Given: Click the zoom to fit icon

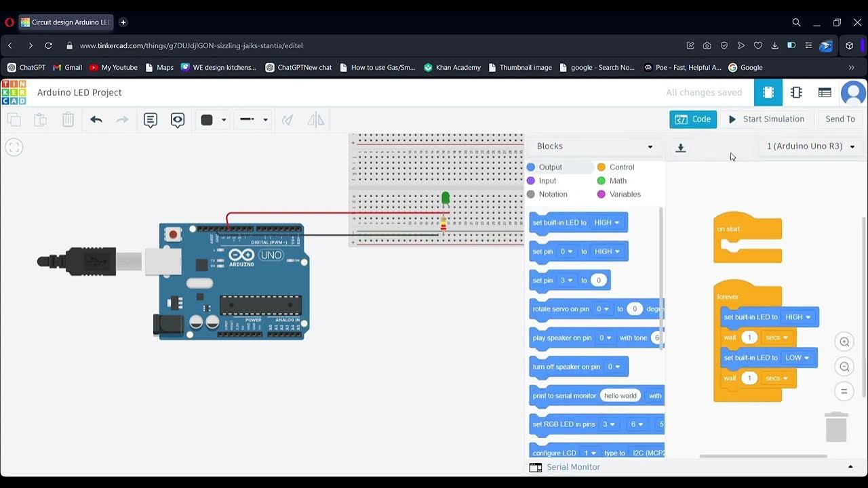Looking at the screenshot, I should pos(14,147).
